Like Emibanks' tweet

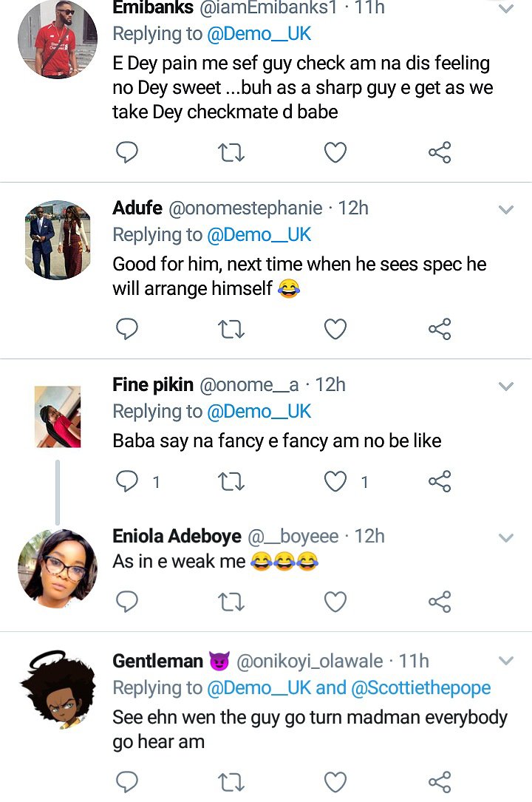coord(335,152)
